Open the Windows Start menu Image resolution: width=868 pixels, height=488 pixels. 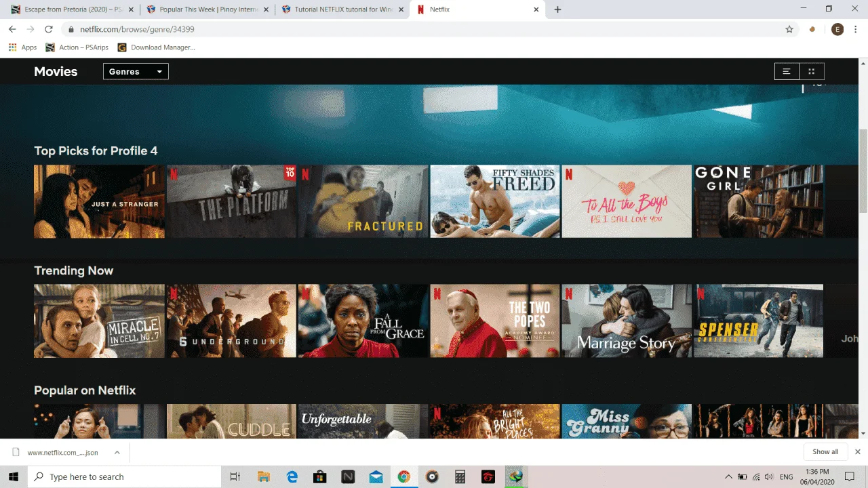(x=14, y=476)
